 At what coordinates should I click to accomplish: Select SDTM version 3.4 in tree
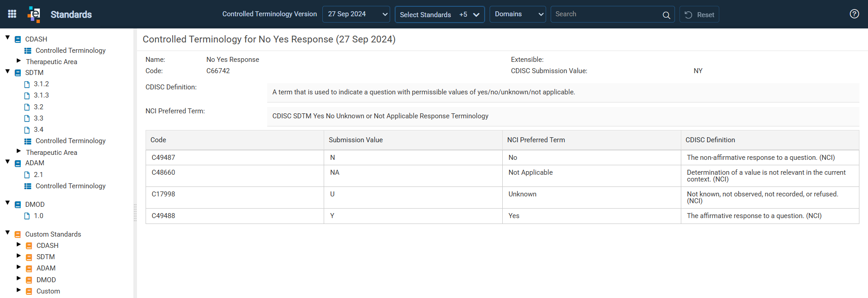[38, 130]
